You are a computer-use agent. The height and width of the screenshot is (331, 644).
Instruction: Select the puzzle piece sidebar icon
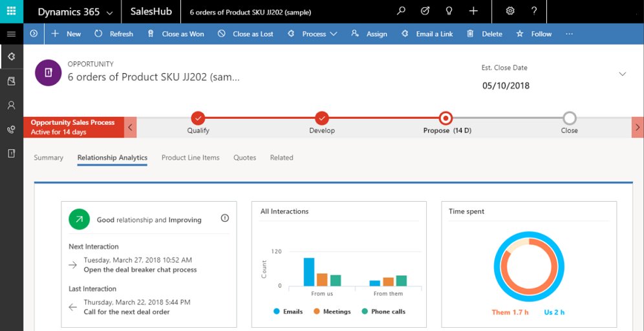(12, 57)
